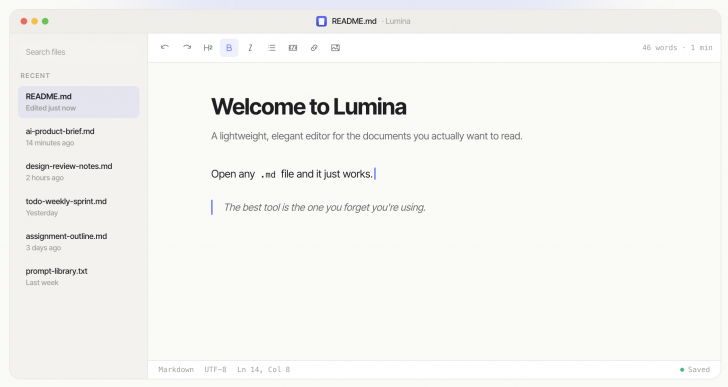Open README.md in the recent list
The image size is (728, 387).
coord(78,102)
